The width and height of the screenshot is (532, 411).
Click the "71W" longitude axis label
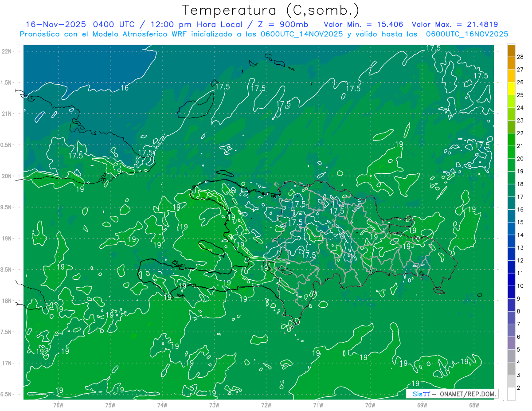point(318,405)
